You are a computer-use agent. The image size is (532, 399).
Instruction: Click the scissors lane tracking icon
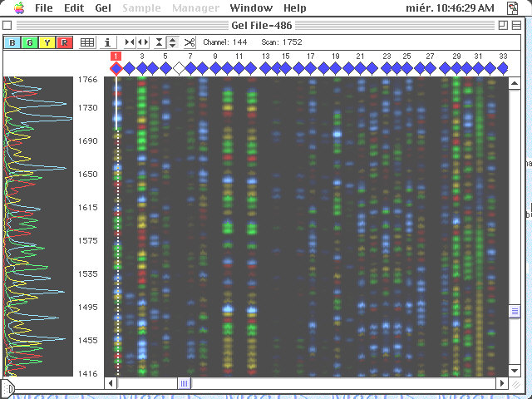coord(190,42)
